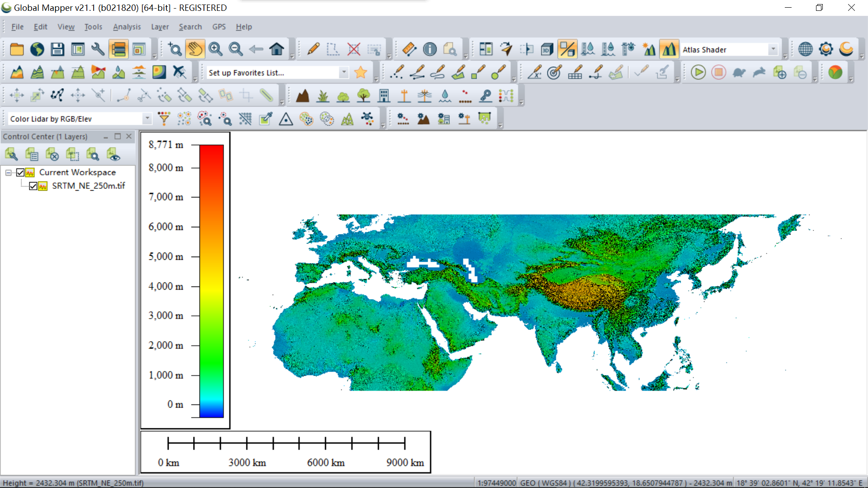Select the Feature Info tool
Screen dimensions: 868x488
(x=429, y=49)
